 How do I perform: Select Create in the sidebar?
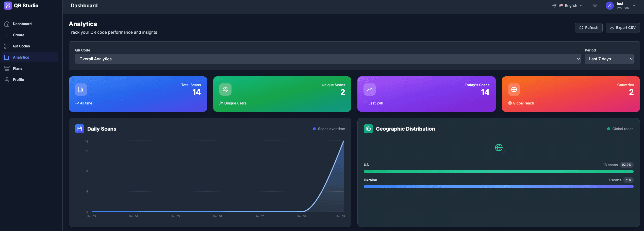pos(19,35)
